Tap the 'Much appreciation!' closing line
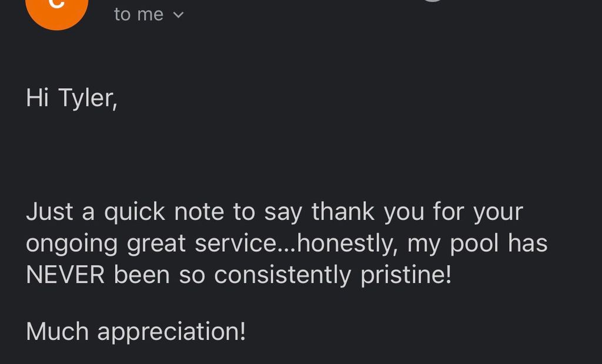Image resolution: width=602 pixels, height=364 pixels. tap(136, 331)
